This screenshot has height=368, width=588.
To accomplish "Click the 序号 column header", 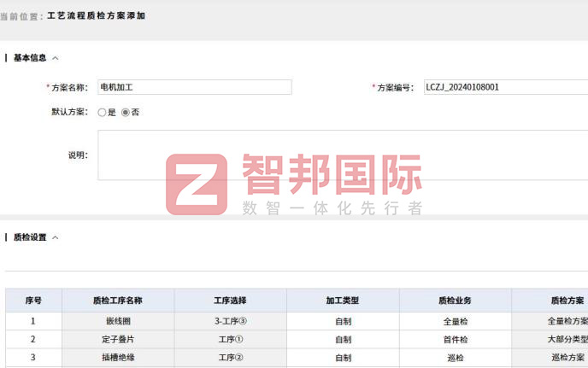I will point(33,301).
